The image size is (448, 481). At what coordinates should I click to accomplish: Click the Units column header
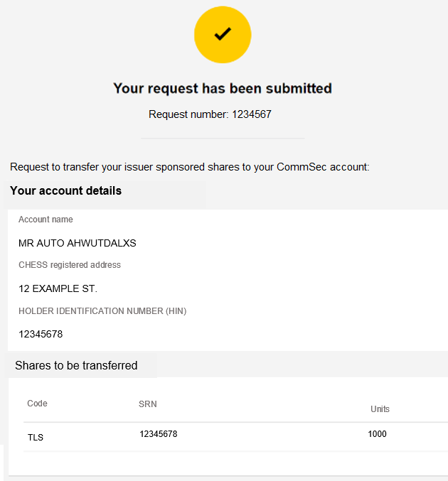point(380,409)
